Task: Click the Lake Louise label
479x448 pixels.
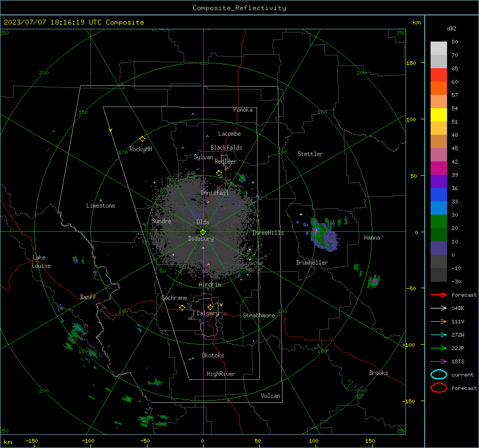Action: (x=41, y=262)
